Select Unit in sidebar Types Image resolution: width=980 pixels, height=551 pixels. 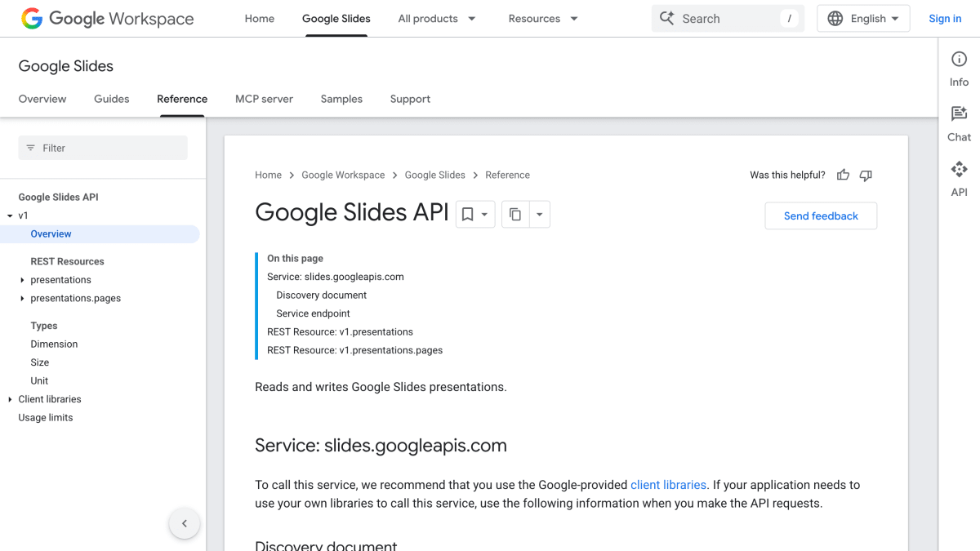(x=39, y=381)
